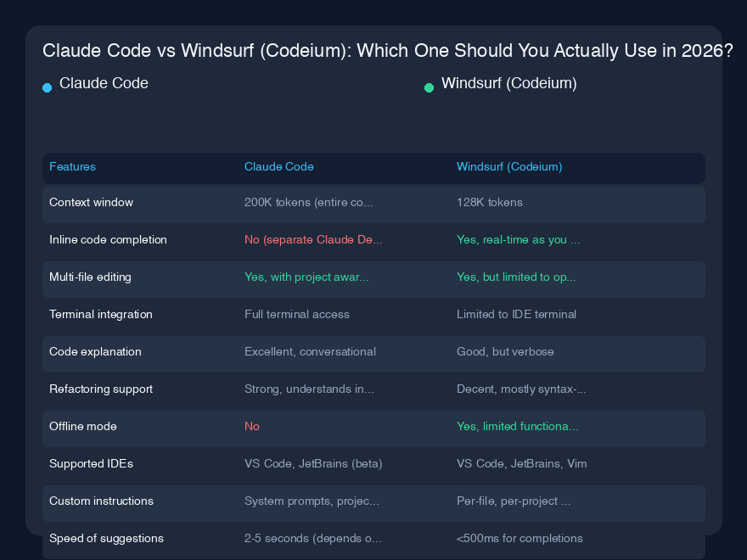The height and width of the screenshot is (560, 747).
Task: Click the '2-5 seconds (depends o...' cell
Action: pos(313,539)
